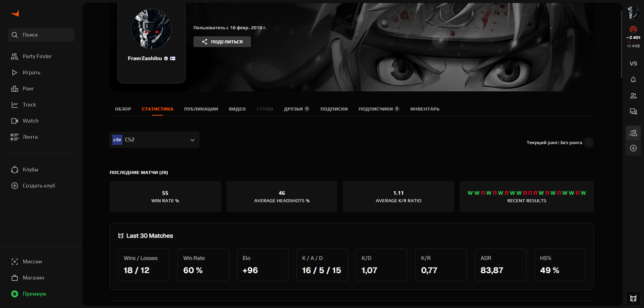Open the chat messages icon
Screen dimensions: 644x308
(633, 112)
